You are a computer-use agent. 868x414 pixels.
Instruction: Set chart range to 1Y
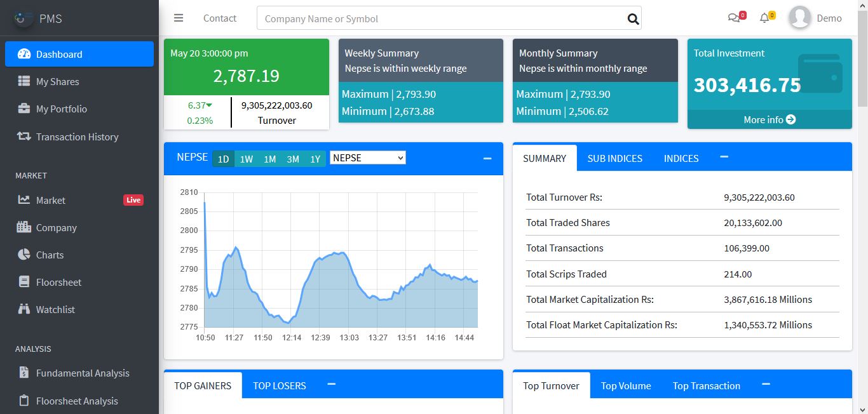tap(315, 159)
